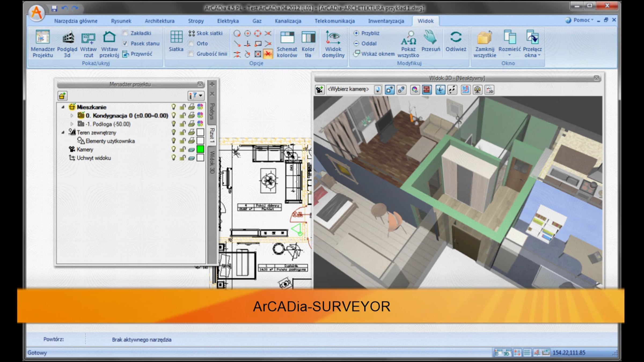Enable the Zakładki checkbox

[x=125, y=33]
